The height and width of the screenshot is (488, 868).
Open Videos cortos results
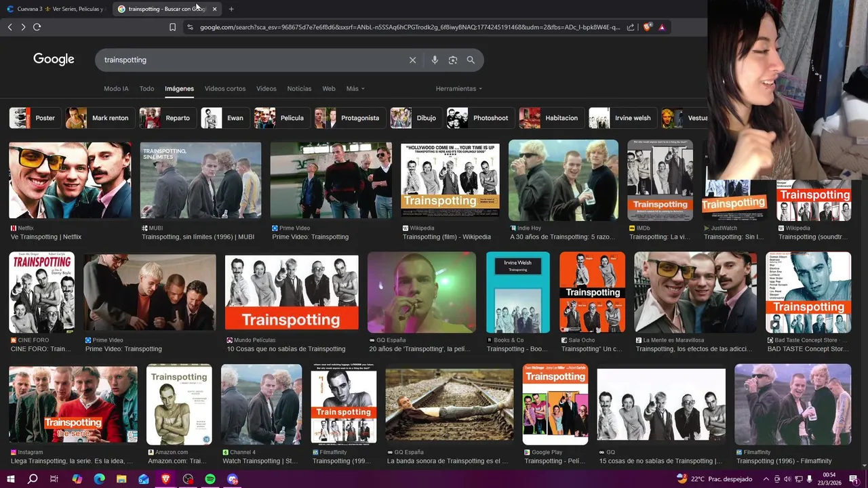(225, 89)
